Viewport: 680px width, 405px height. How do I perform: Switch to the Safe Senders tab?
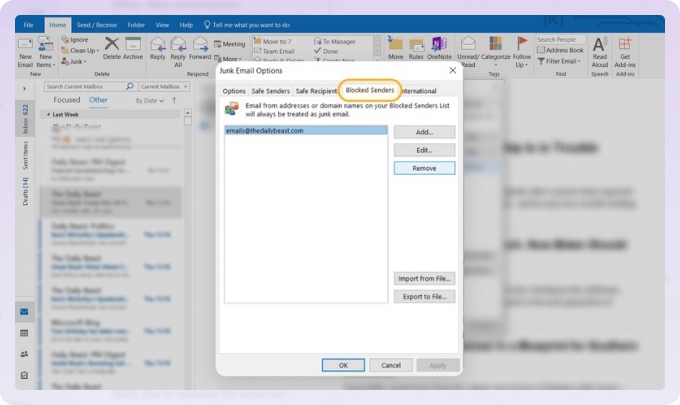270,91
